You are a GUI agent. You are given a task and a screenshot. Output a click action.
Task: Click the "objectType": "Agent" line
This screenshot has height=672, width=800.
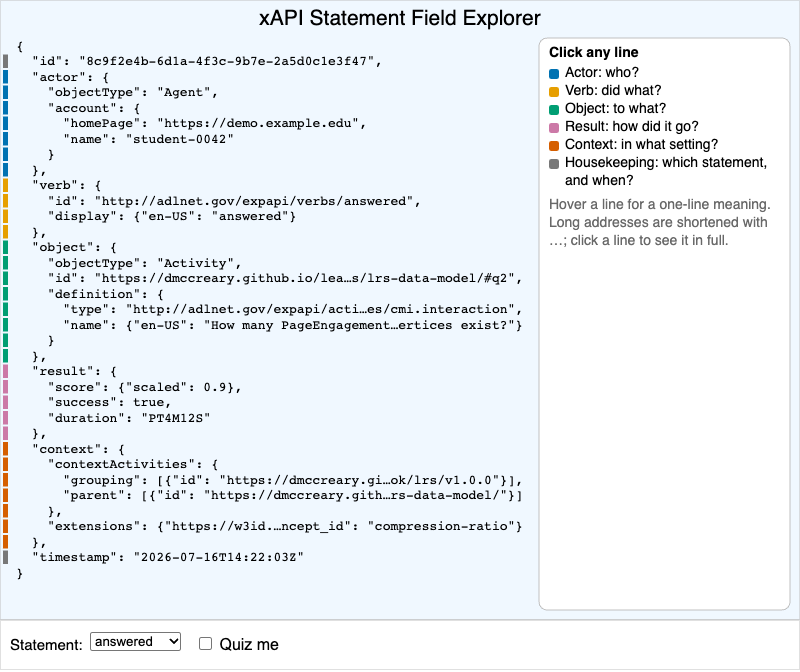click(x=133, y=92)
